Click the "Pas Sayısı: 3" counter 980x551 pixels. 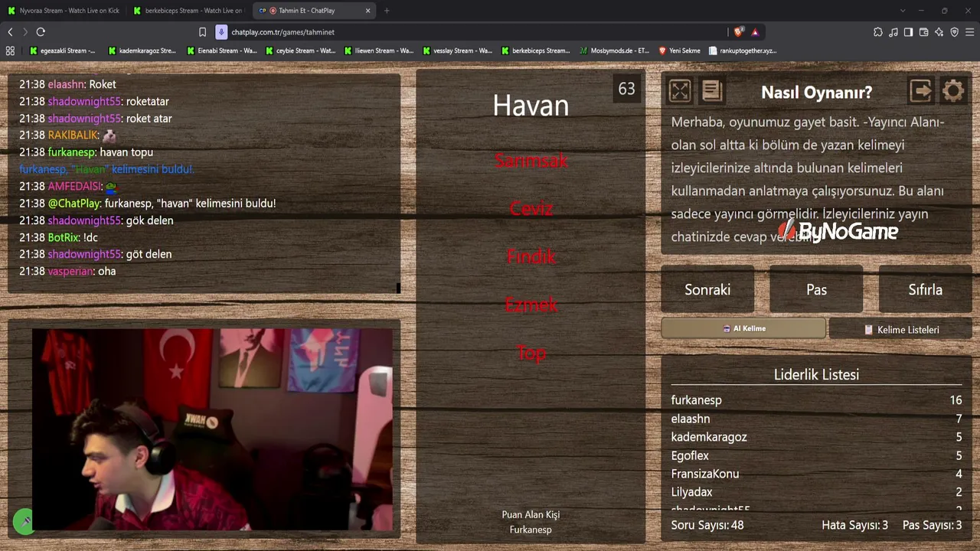932,525
